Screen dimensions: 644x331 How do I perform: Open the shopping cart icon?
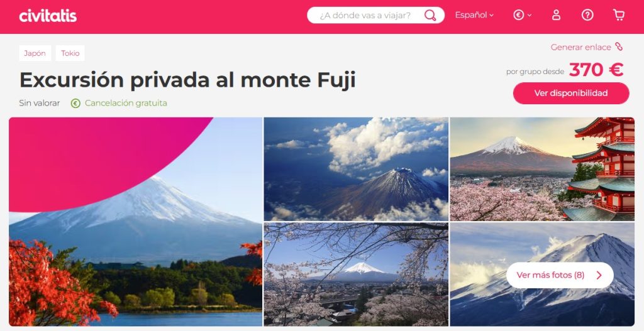[619, 15]
